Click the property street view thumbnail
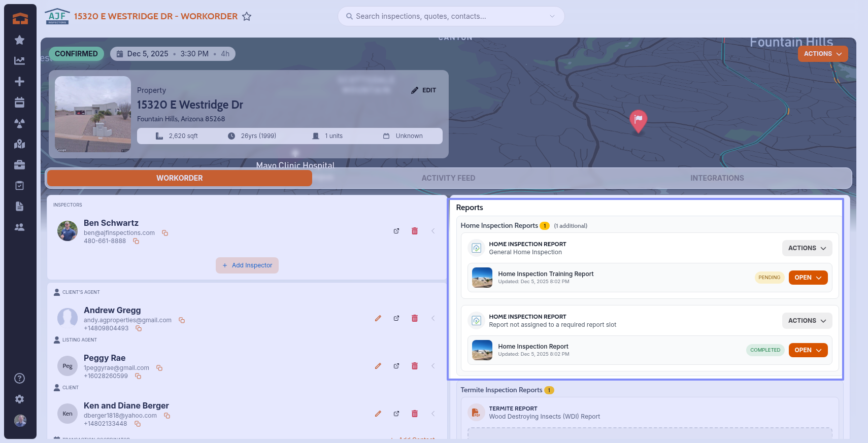The height and width of the screenshot is (443, 868). pyautogui.click(x=93, y=114)
